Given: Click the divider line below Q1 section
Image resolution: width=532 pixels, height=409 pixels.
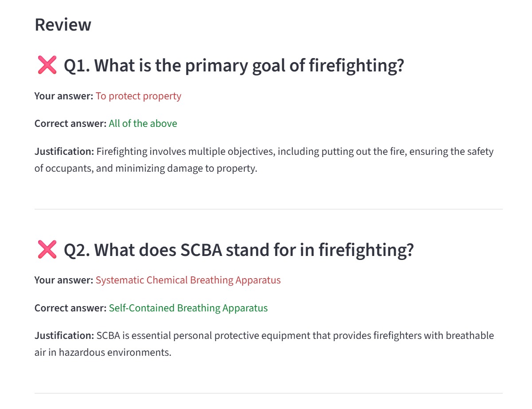Looking at the screenshot, I should (x=269, y=209).
